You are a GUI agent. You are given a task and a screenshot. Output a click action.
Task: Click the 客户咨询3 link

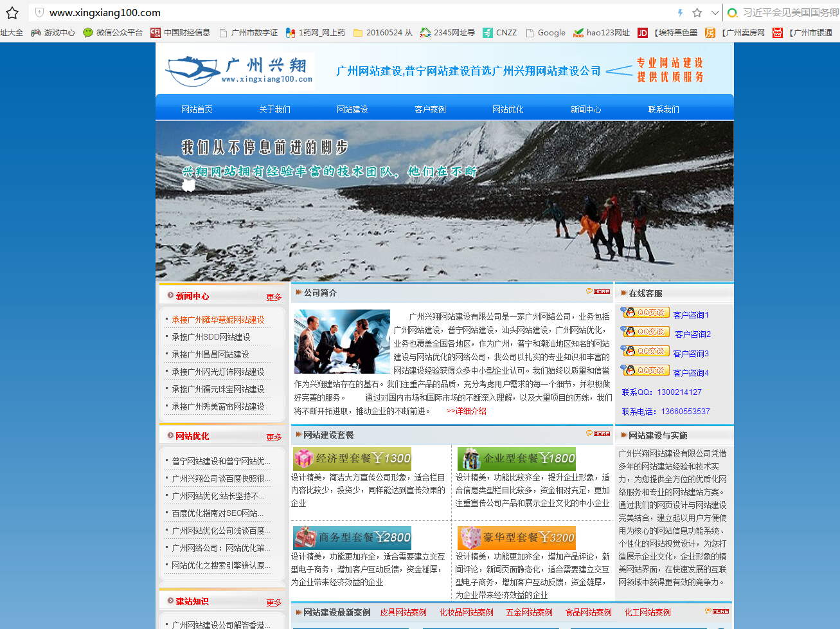691,354
